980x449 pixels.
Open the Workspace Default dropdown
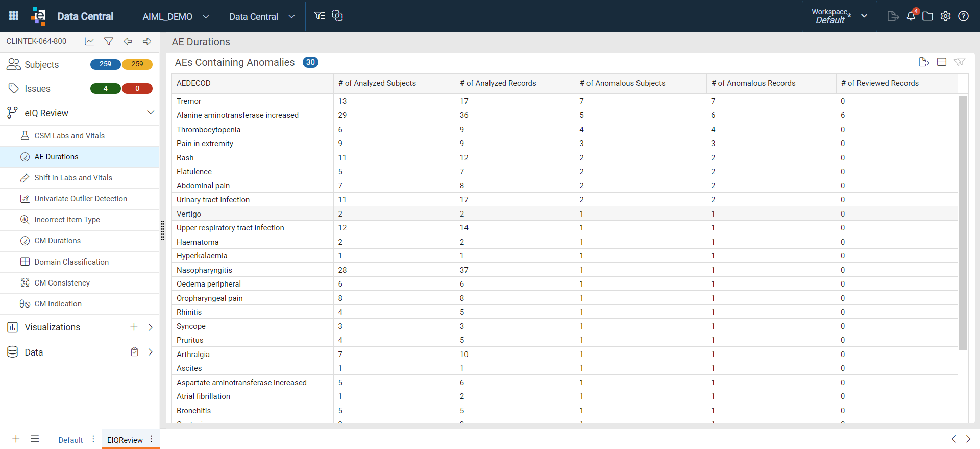840,16
